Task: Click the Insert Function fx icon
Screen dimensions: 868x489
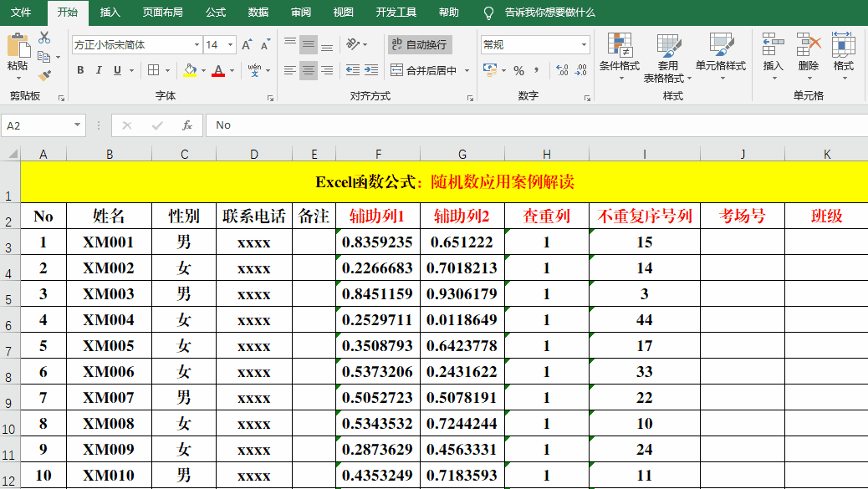Action: pos(187,125)
